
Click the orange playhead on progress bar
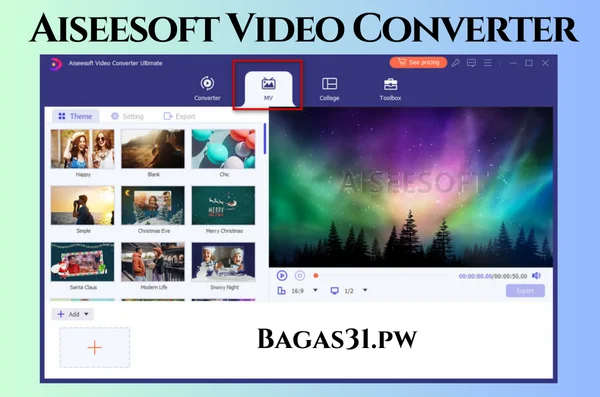click(x=316, y=275)
